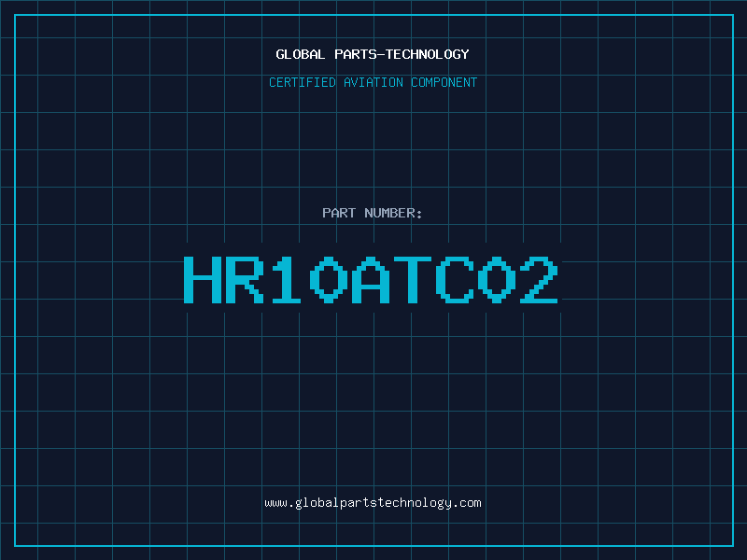Select the word AVIATION in the subtitle
Viewport: 747px width, 560px height.
tap(374, 82)
